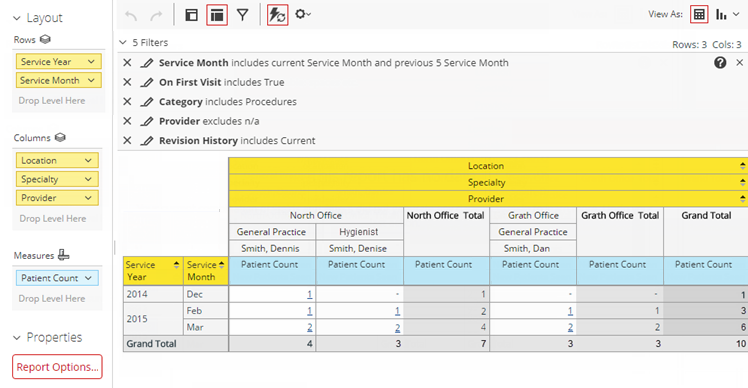Edit the Revision History filter

pyautogui.click(x=147, y=141)
